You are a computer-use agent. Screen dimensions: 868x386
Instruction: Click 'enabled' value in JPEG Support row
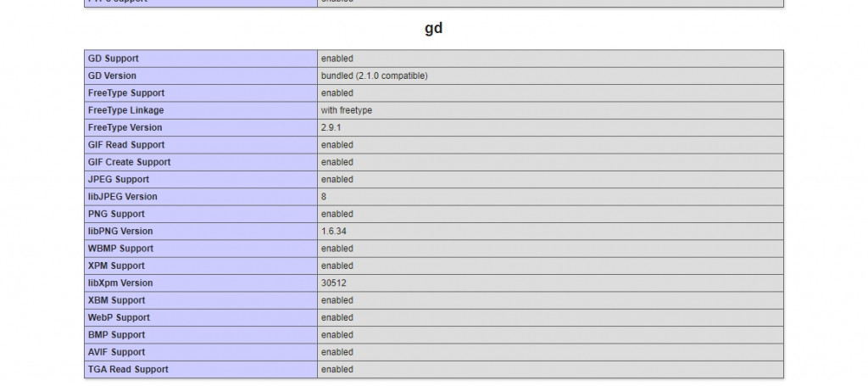[x=337, y=180]
